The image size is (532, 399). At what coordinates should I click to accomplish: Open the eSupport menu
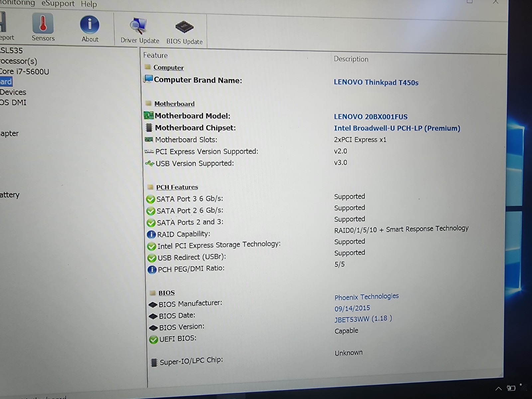(x=58, y=4)
